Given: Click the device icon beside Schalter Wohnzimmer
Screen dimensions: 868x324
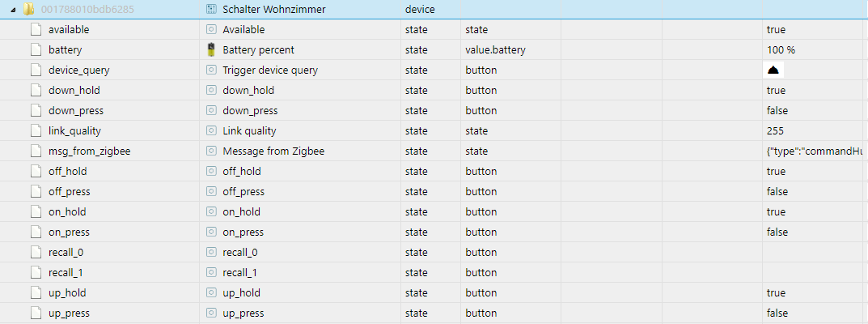Looking at the screenshot, I should pyautogui.click(x=211, y=10).
